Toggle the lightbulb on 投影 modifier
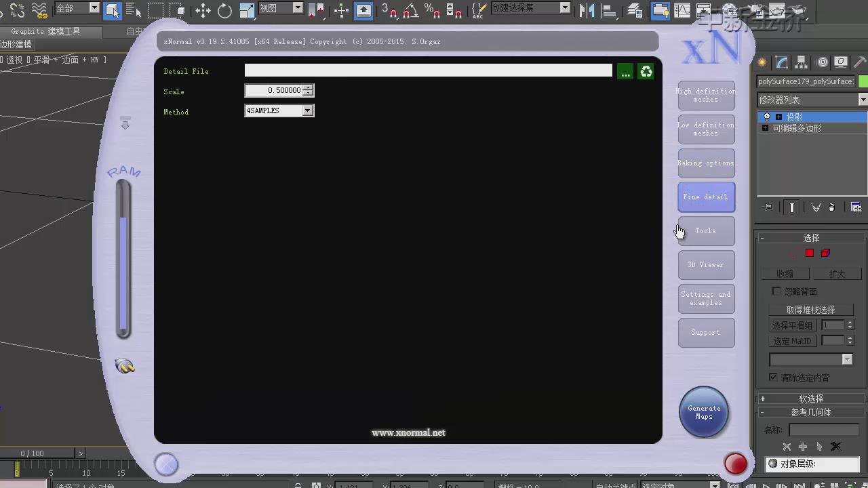The image size is (868, 488). click(x=767, y=117)
